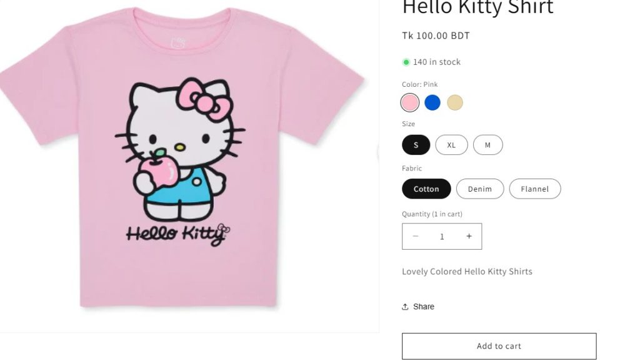Select the currently active size S option
The height and width of the screenshot is (364, 640).
click(x=416, y=145)
